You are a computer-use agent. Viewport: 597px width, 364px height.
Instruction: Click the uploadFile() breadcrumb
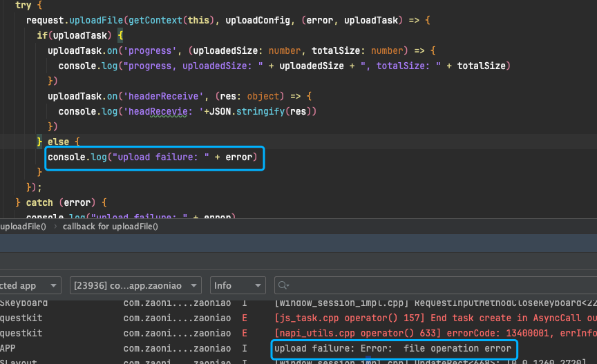23,226
